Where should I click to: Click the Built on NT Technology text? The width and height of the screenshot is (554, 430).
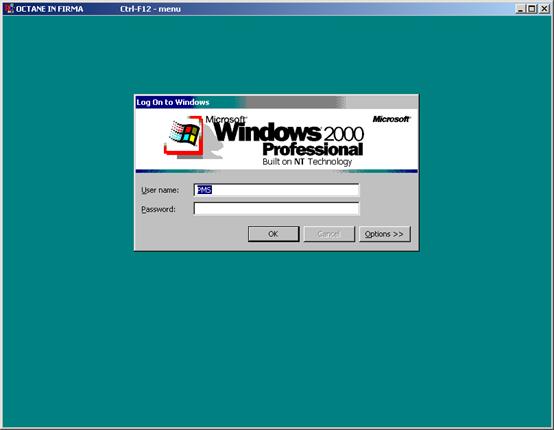click(x=307, y=162)
